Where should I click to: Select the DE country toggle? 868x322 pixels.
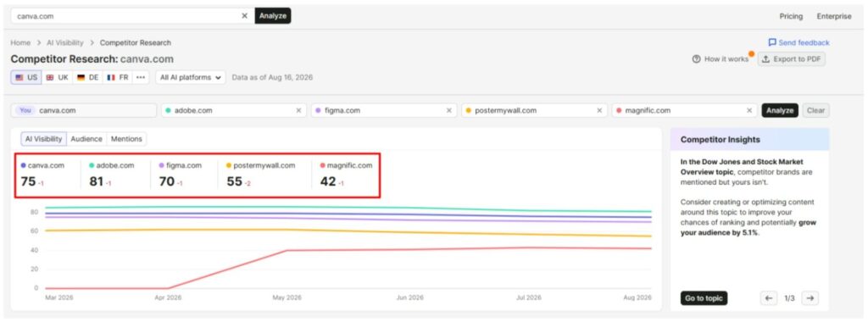point(88,77)
